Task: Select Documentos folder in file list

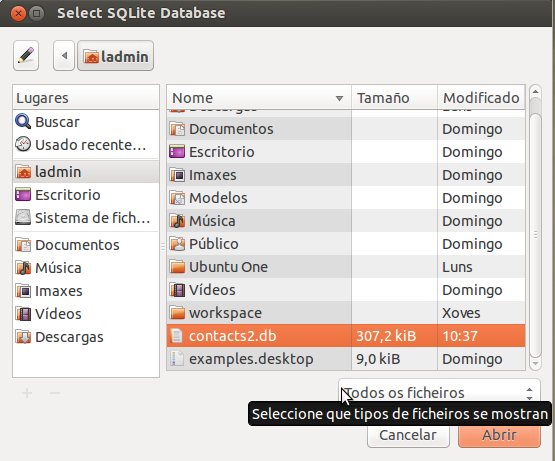Action: pos(346,129)
